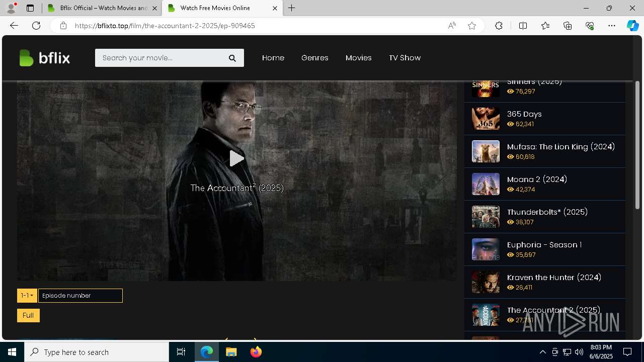Image resolution: width=644 pixels, height=362 pixels.
Task: Open the network status icon
Action: pos(567,352)
